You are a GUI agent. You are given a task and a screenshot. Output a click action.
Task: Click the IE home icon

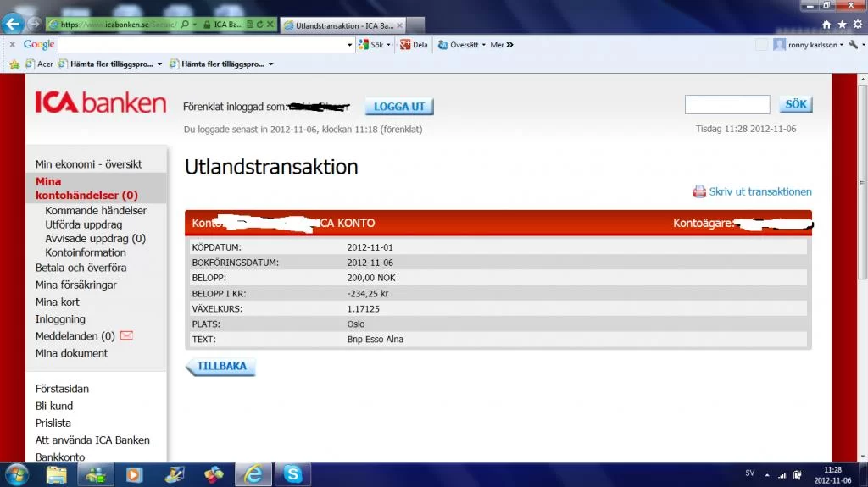[826, 25]
